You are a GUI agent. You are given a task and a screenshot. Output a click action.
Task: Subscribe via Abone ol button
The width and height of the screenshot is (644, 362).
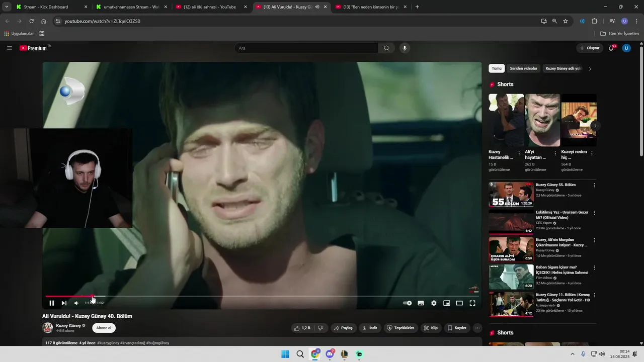(x=104, y=328)
